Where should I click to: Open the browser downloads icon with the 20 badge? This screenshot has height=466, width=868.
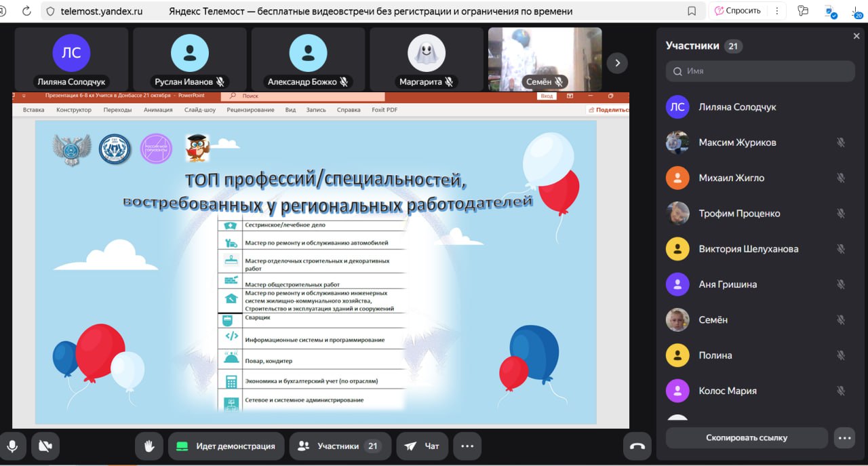(856, 12)
